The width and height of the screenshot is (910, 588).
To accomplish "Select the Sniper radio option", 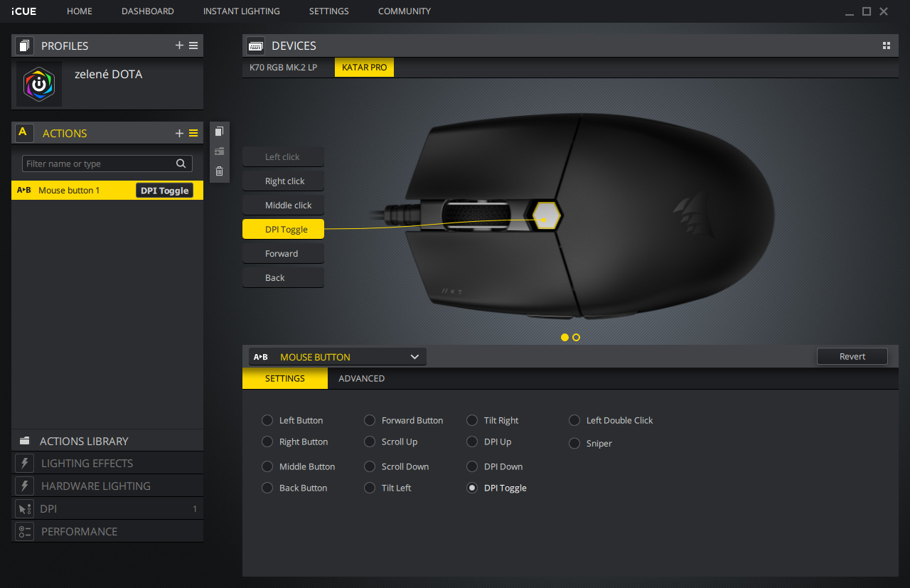I will coord(574,443).
